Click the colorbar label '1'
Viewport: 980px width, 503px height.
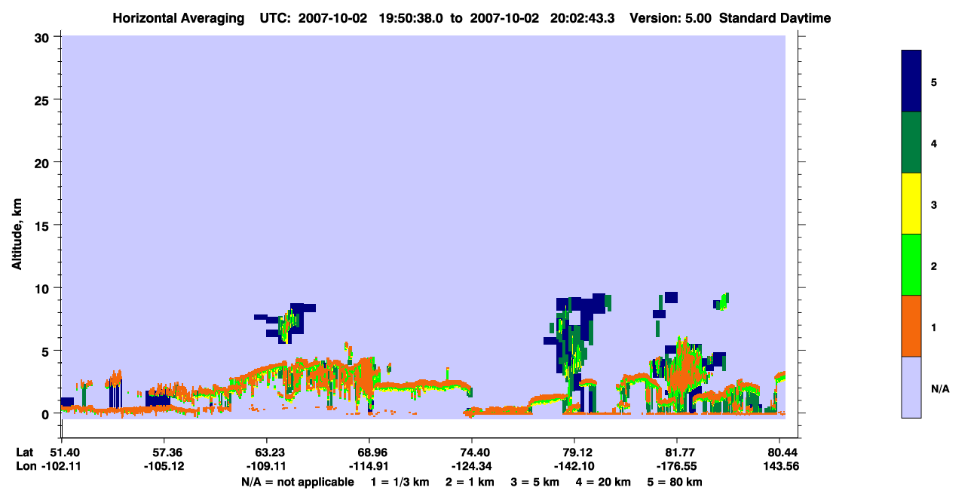pyautogui.click(x=934, y=327)
